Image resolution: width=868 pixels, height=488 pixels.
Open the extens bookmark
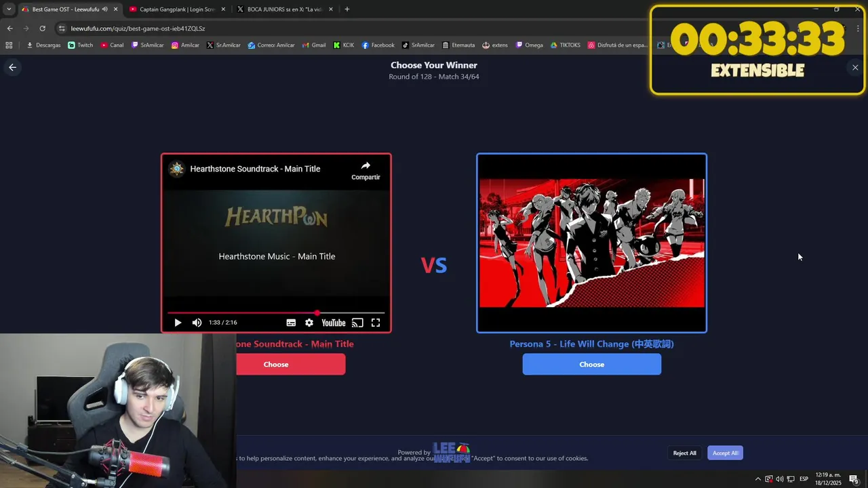coord(495,45)
